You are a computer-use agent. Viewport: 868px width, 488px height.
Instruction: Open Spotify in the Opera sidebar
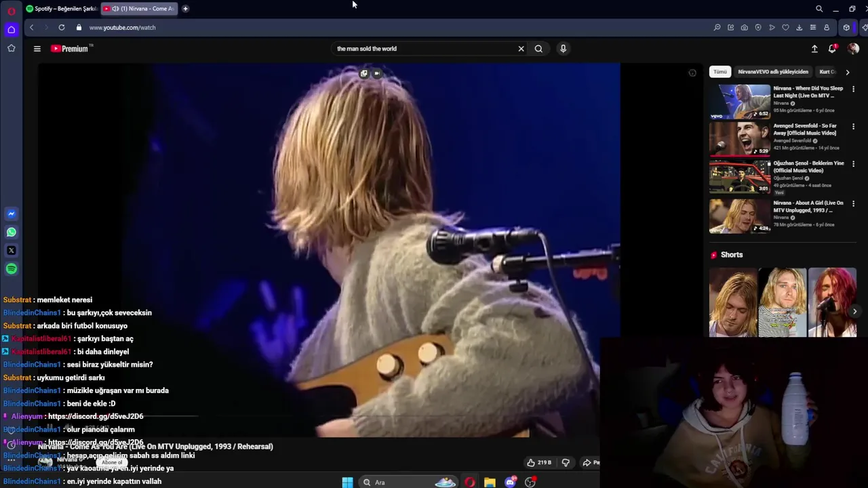point(12,269)
